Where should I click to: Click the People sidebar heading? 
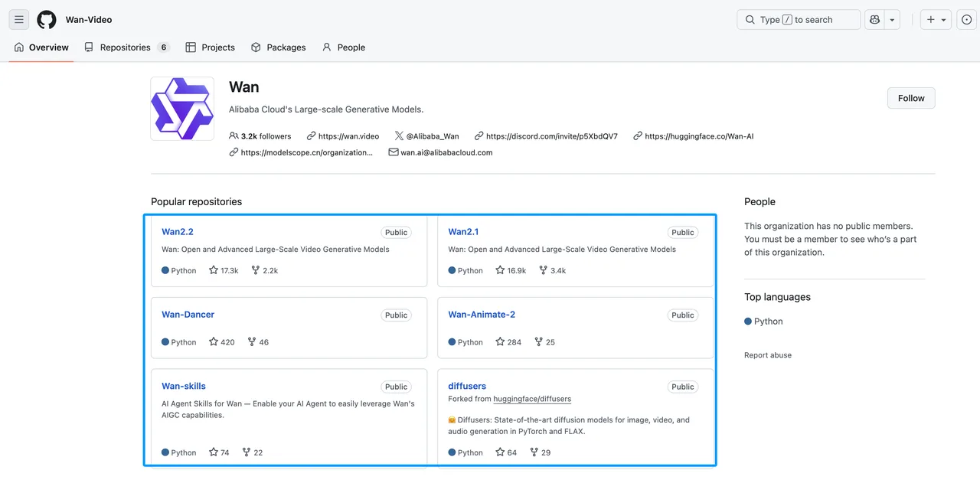click(x=759, y=202)
